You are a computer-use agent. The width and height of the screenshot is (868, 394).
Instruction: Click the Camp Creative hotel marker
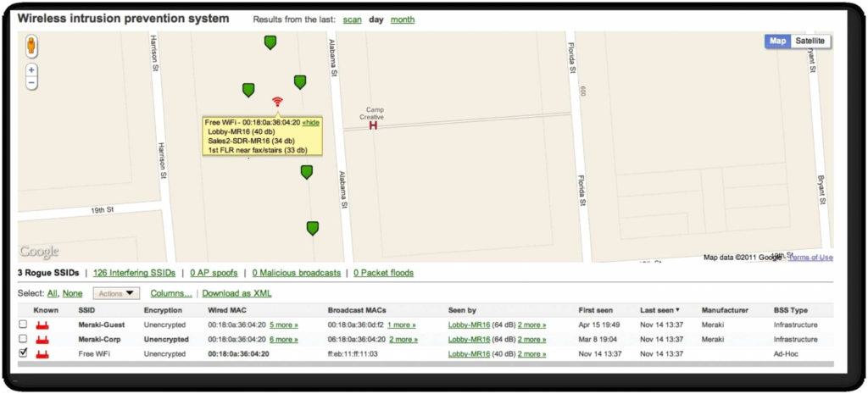pos(373,126)
